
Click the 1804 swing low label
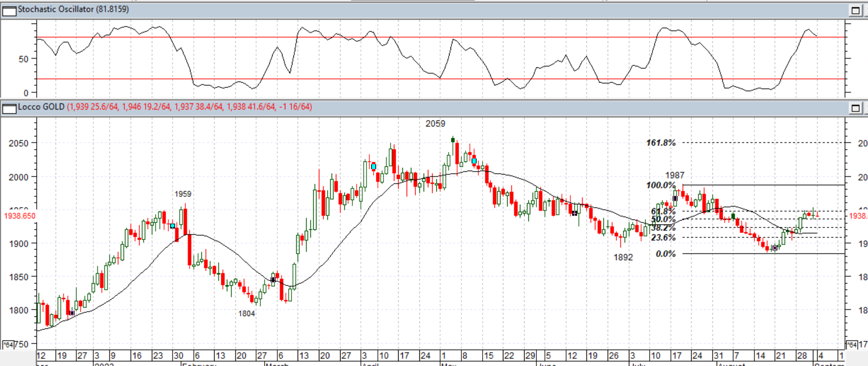click(247, 314)
